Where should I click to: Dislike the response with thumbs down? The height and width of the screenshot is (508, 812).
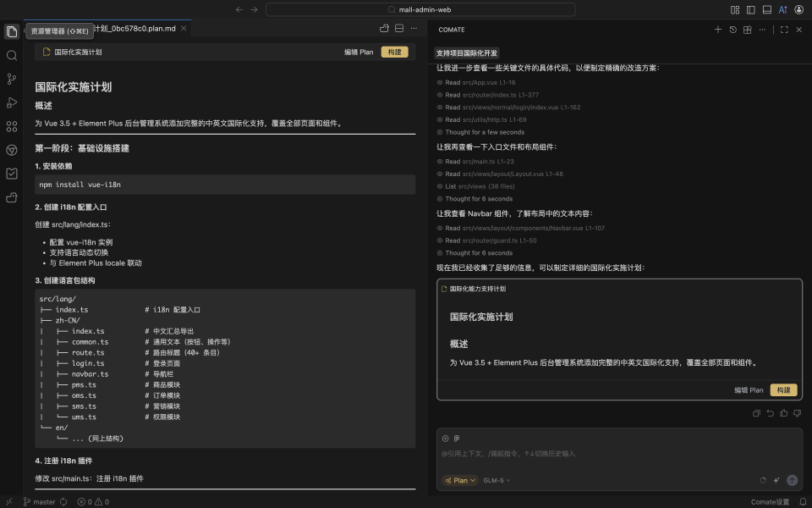pos(797,413)
